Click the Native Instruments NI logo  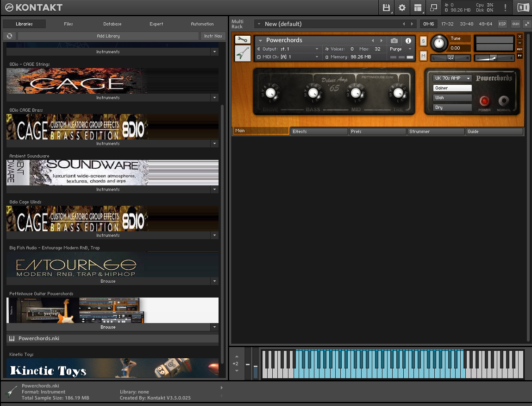click(523, 7)
